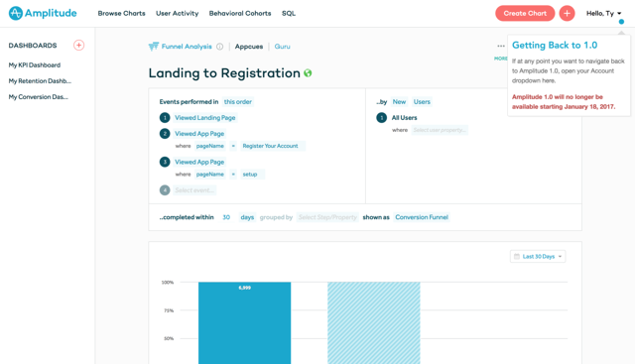Click Select event for step 4

click(x=194, y=190)
